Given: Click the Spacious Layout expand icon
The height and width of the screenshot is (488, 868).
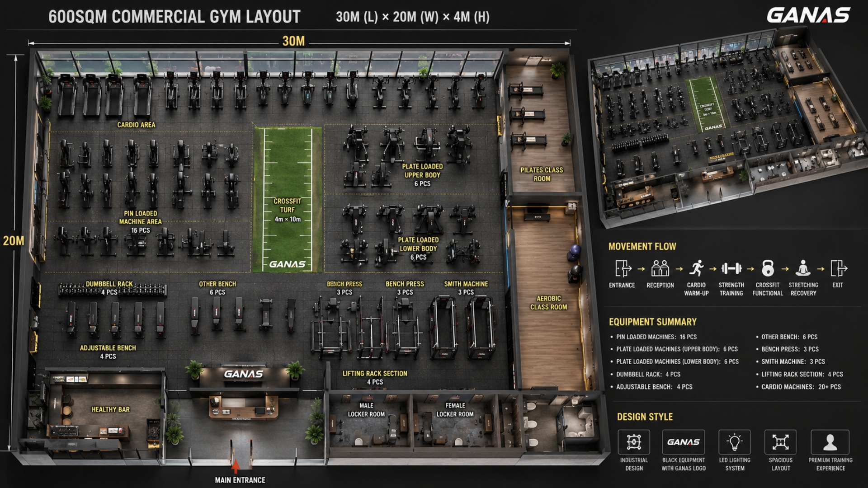Looking at the screenshot, I should 781,442.
